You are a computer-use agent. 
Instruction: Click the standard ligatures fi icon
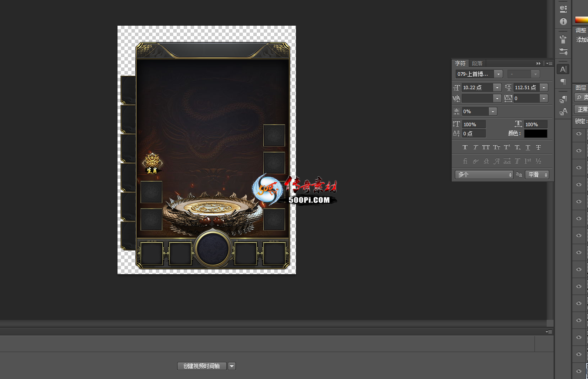coord(465,161)
